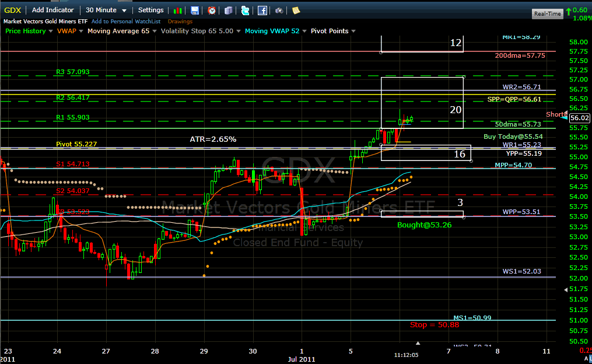Select the R1 55.903 pivot label
This screenshot has width=592, height=364.
coord(73,117)
